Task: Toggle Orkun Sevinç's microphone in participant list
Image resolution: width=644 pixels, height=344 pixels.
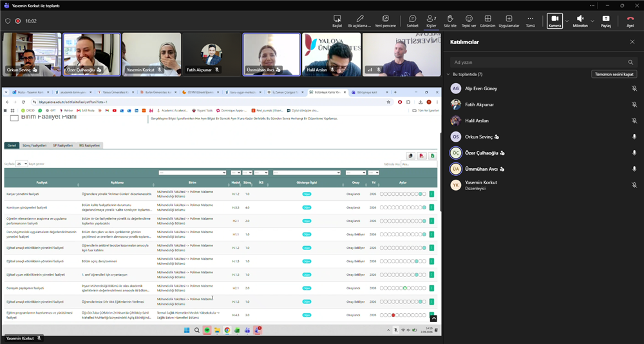Action: [x=634, y=137]
